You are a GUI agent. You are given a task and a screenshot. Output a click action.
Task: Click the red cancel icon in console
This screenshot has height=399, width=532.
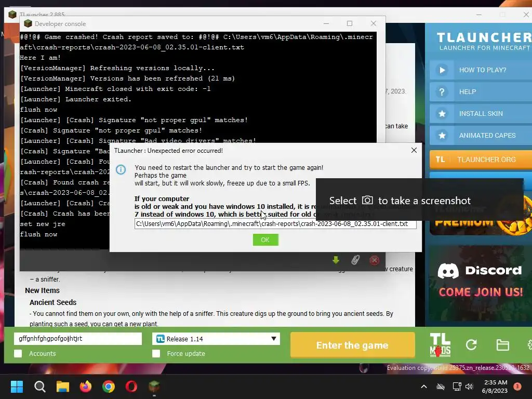tap(374, 260)
